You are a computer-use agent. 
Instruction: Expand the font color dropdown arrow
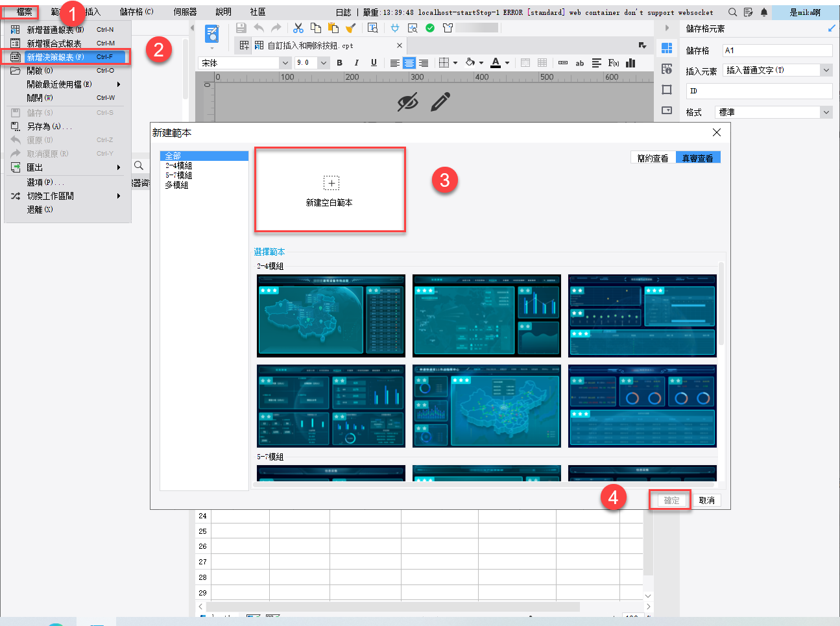(507, 63)
